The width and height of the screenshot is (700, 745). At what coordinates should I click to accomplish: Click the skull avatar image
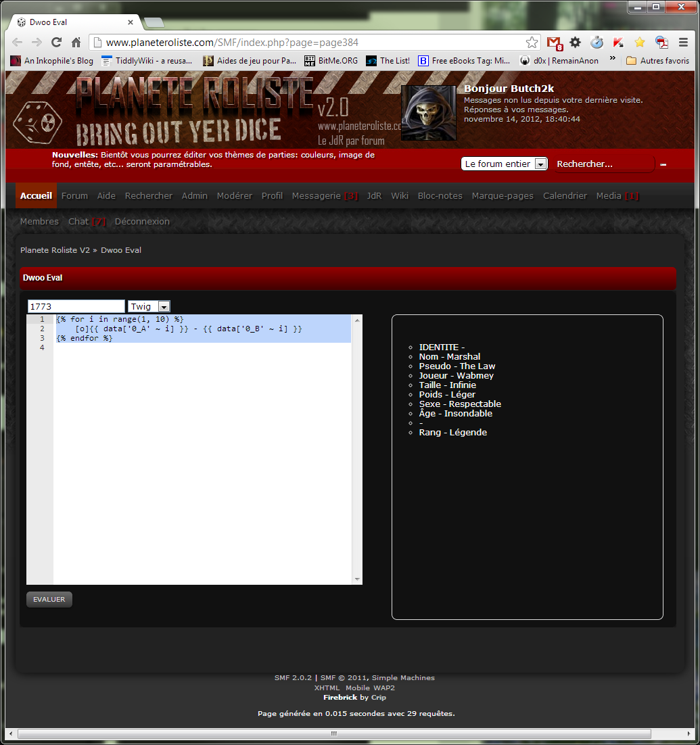pos(428,113)
